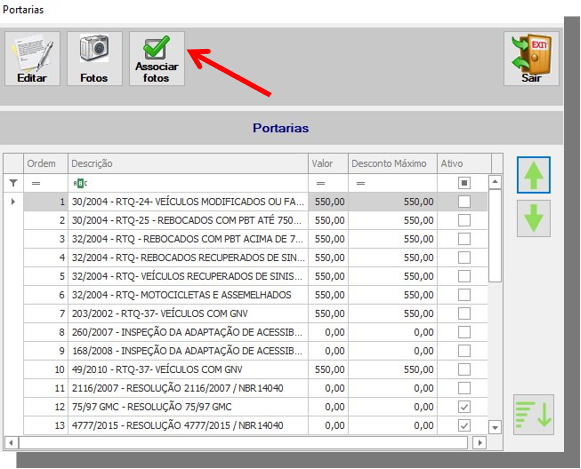The image size is (581, 469).
Task: Click Ordem cell number 5
Action: [x=46, y=276]
